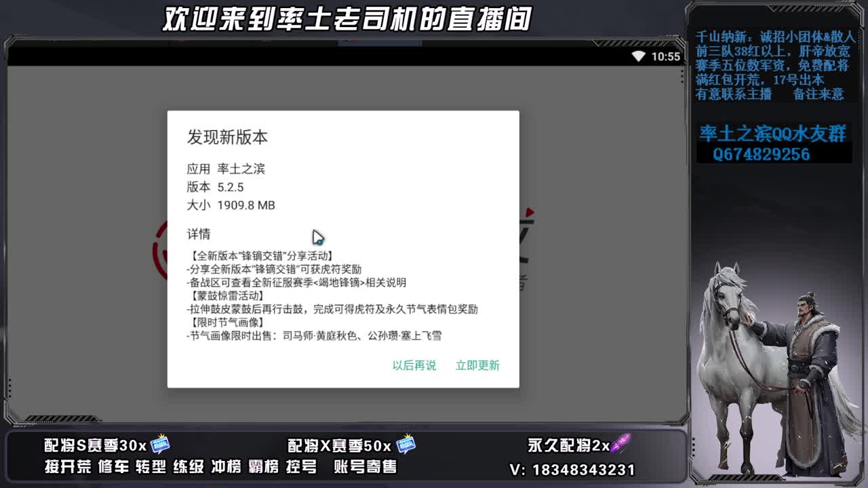Viewport: 868px width, 488px height.
Task: Click the 发现新版本 dialog title
Action: [x=227, y=137]
